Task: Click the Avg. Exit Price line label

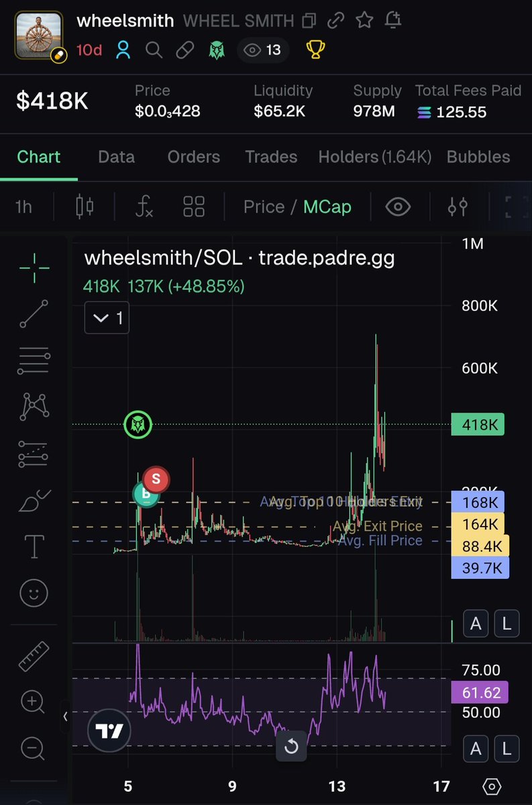Action: [378, 526]
